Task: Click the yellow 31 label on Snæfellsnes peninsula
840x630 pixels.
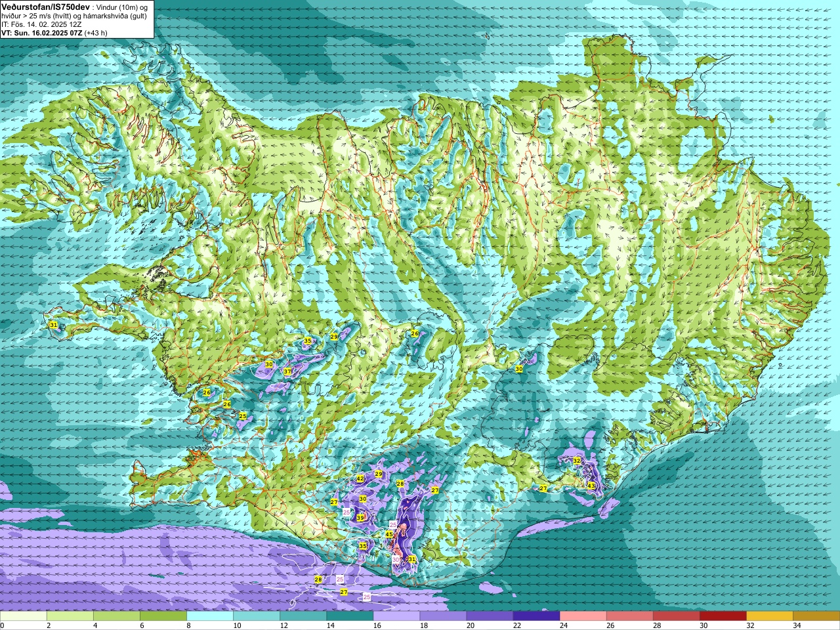Action: click(54, 325)
